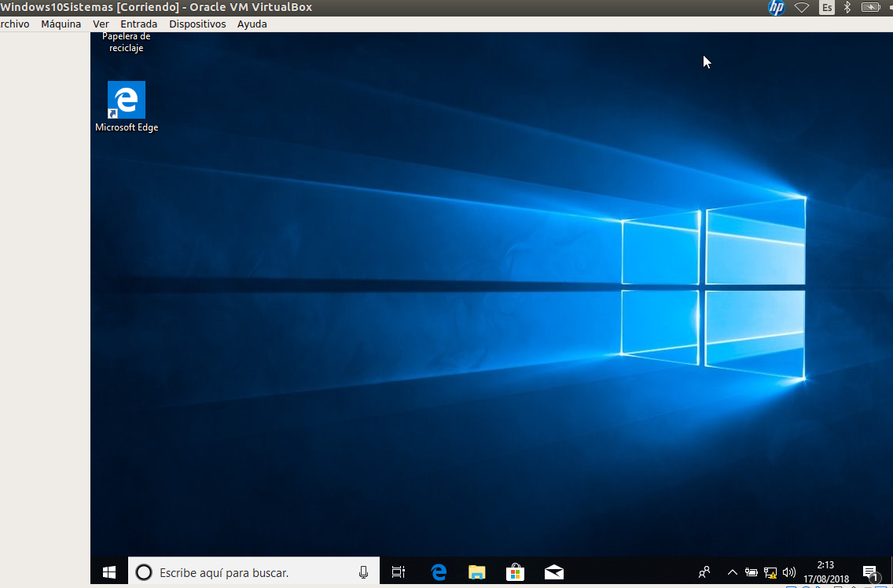Viewport: 893px width, 588px height.
Task: Open the Mail app on taskbar
Action: coord(553,572)
